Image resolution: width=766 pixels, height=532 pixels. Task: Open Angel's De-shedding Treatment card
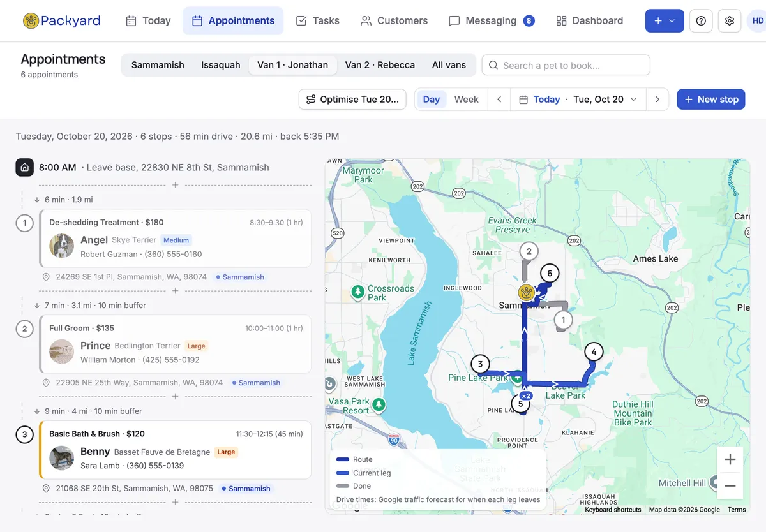(x=175, y=238)
